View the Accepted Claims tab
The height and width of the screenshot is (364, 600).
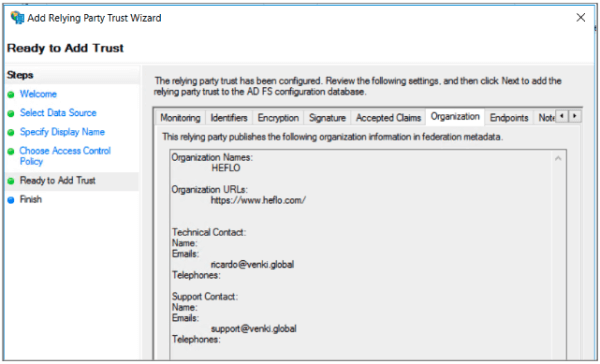click(x=388, y=118)
